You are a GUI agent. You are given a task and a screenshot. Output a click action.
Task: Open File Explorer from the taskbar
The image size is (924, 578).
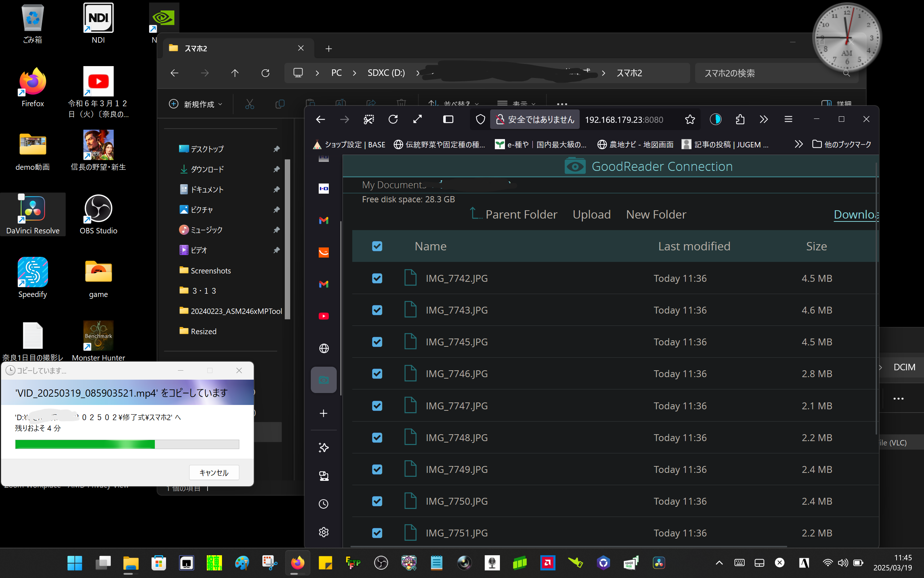pyautogui.click(x=131, y=563)
